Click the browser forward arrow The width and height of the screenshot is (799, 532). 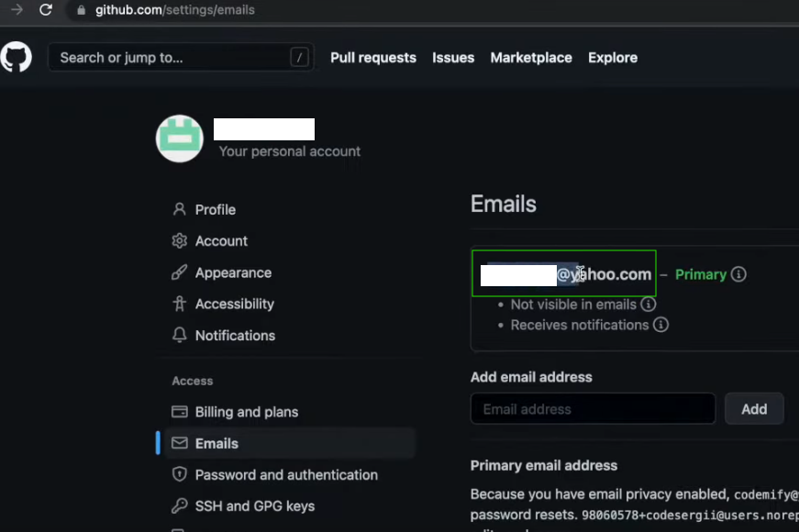(17, 10)
